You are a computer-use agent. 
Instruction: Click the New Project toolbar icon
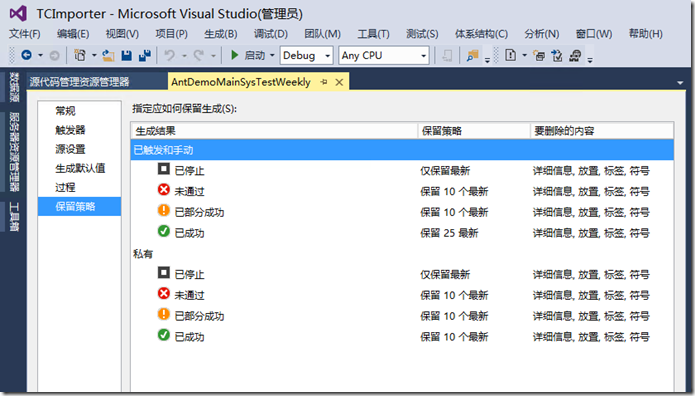pyautogui.click(x=80, y=55)
